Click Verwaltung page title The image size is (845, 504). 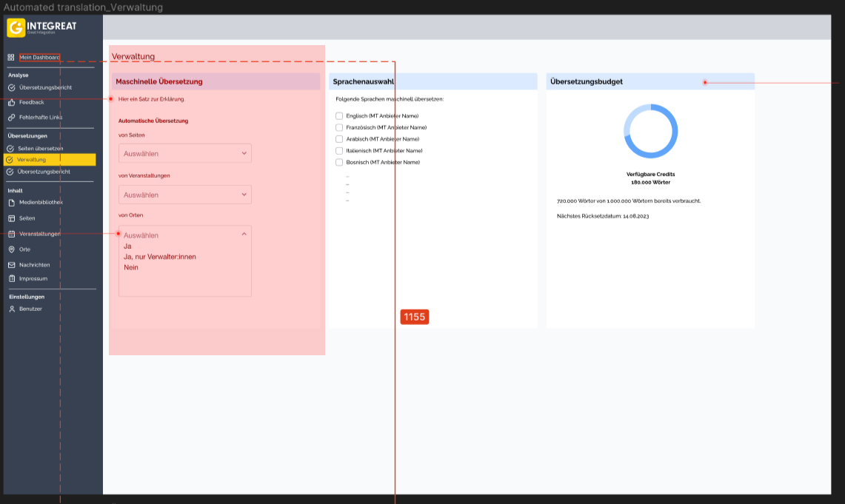133,56
